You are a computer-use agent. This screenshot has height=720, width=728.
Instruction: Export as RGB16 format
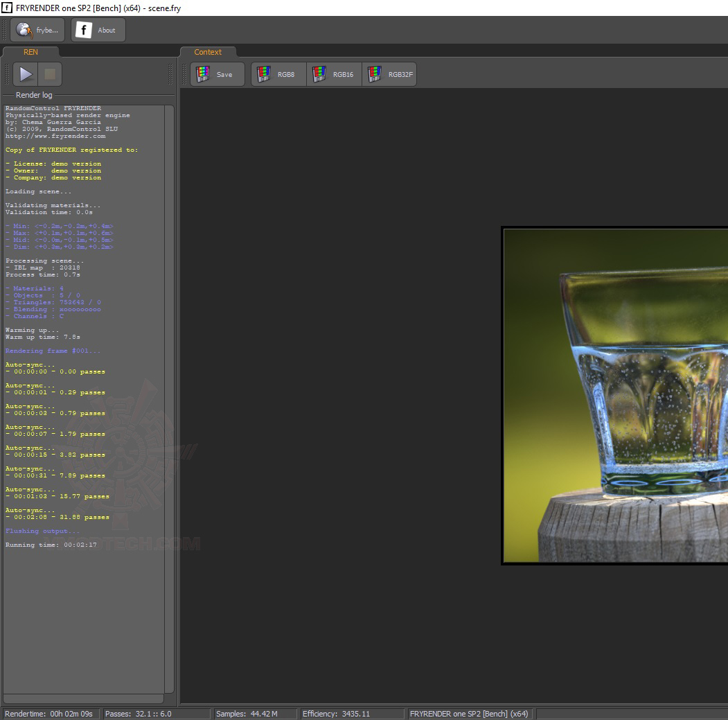(334, 74)
